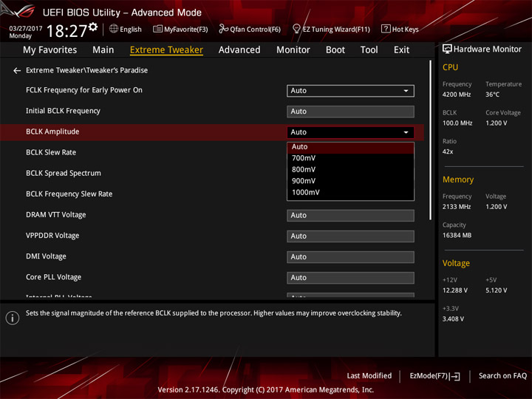Image resolution: width=532 pixels, height=399 pixels.
Task: Open Last Modified log
Action: click(369, 376)
